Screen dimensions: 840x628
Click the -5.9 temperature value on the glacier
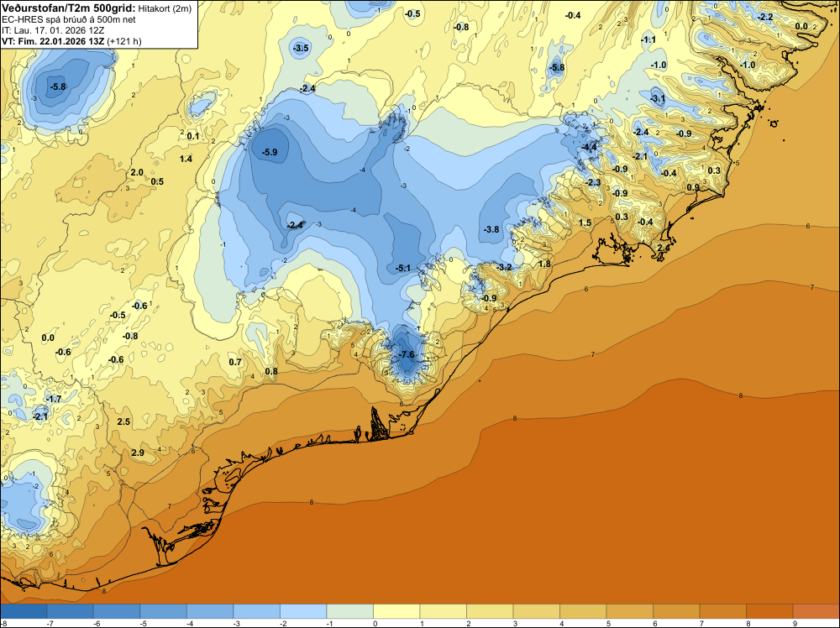point(270,152)
